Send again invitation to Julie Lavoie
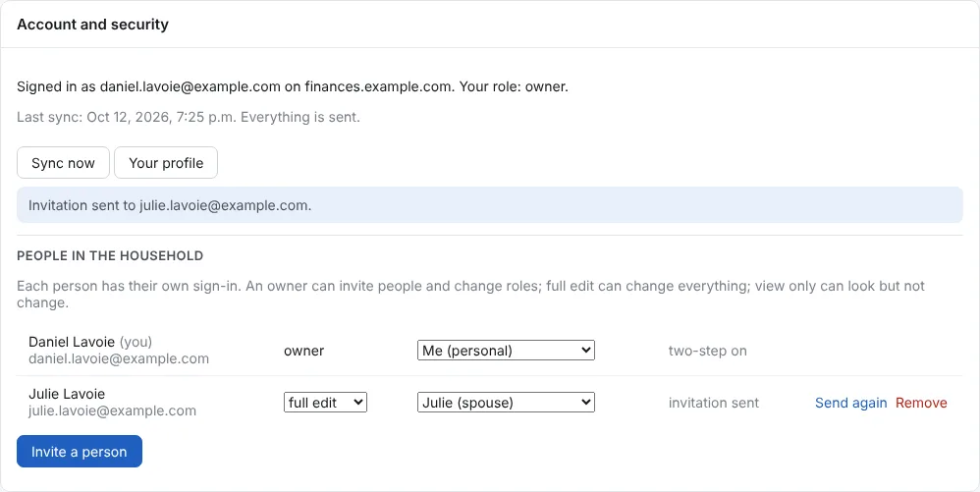980x492 pixels. [850, 403]
